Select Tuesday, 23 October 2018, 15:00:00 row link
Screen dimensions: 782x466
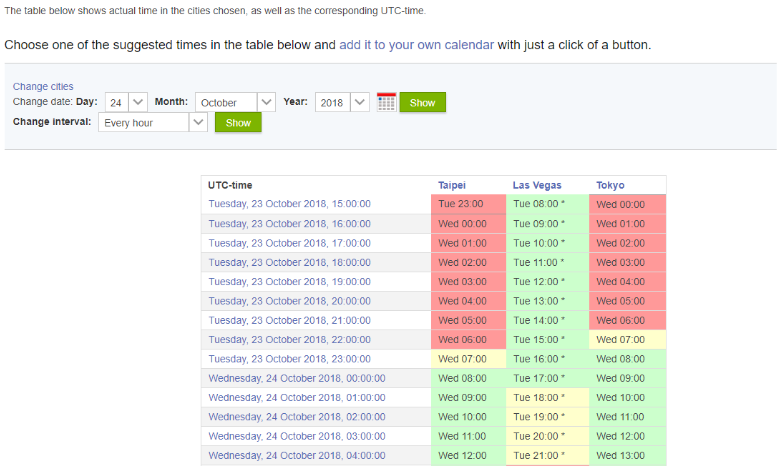289,204
